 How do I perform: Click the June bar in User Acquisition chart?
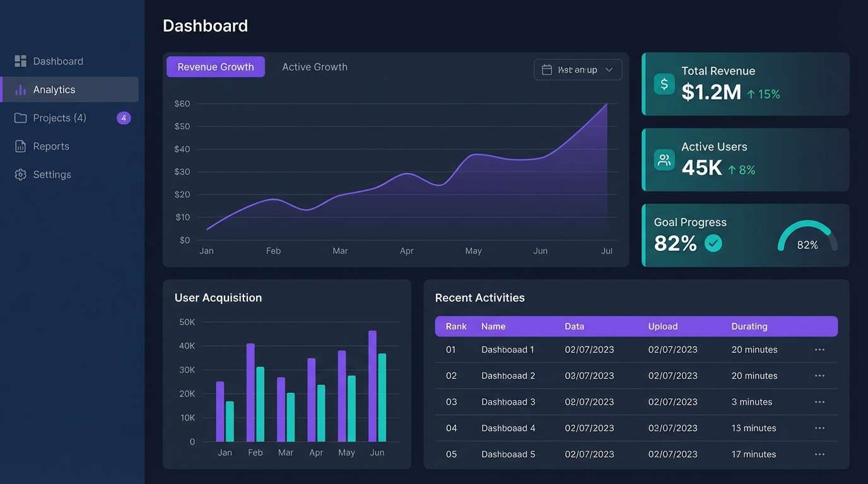point(372,384)
